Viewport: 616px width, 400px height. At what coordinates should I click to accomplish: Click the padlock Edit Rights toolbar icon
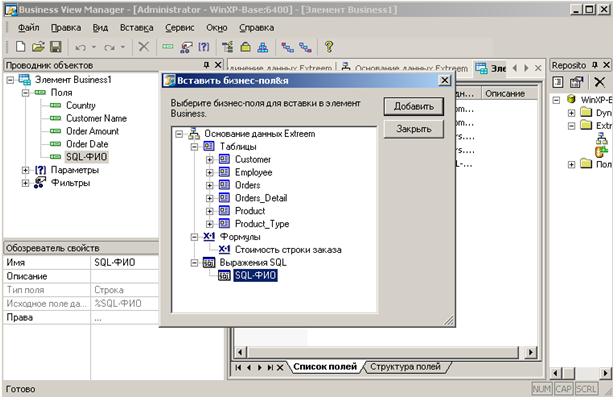[246, 47]
